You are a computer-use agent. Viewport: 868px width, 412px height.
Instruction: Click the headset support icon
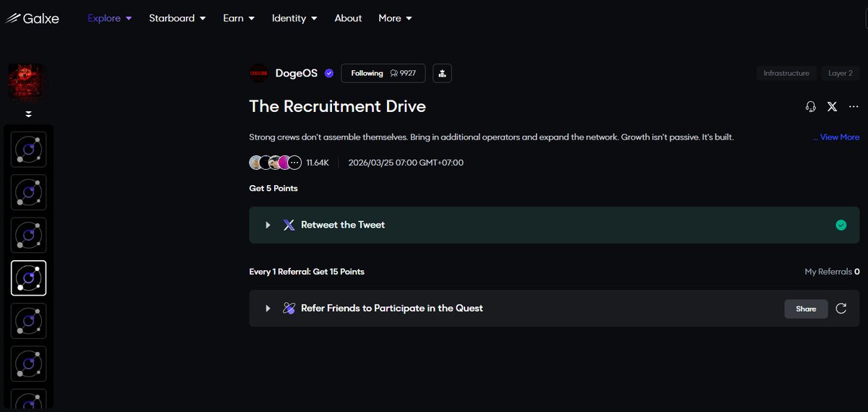tap(811, 106)
